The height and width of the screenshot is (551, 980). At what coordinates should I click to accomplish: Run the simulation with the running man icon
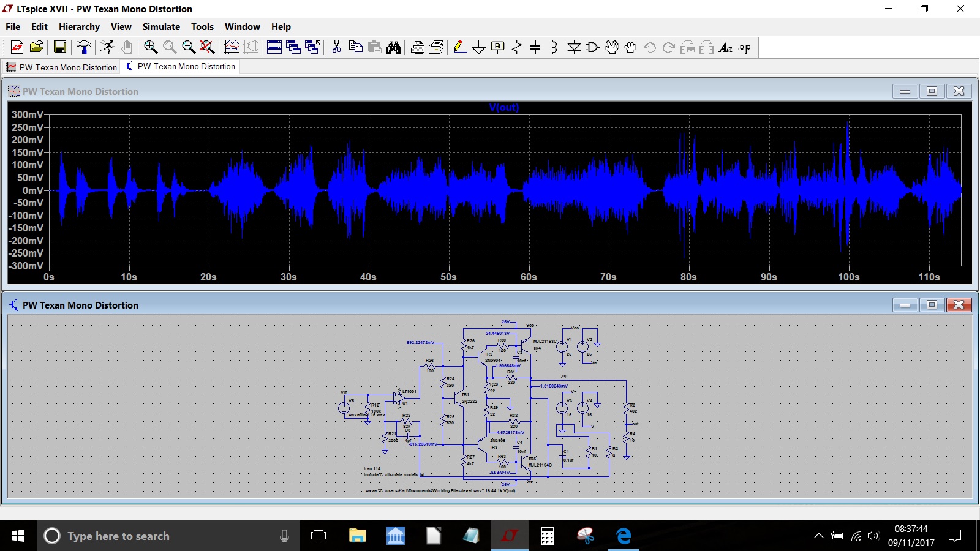(107, 47)
